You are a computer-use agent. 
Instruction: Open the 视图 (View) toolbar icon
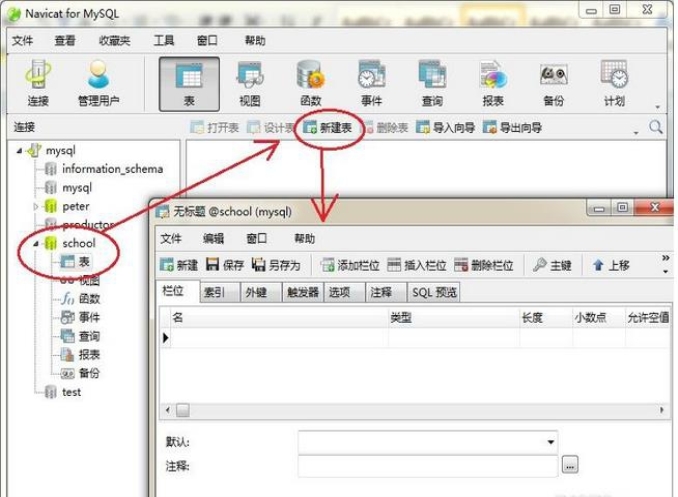click(x=250, y=83)
